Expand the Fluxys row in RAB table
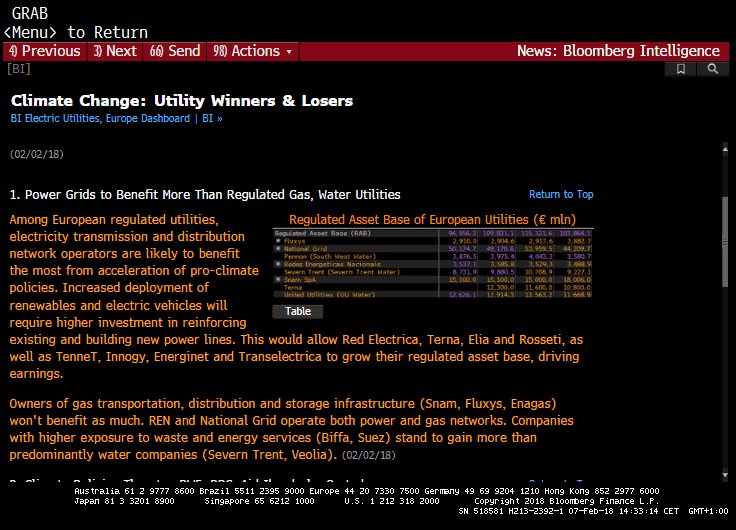 (278, 241)
